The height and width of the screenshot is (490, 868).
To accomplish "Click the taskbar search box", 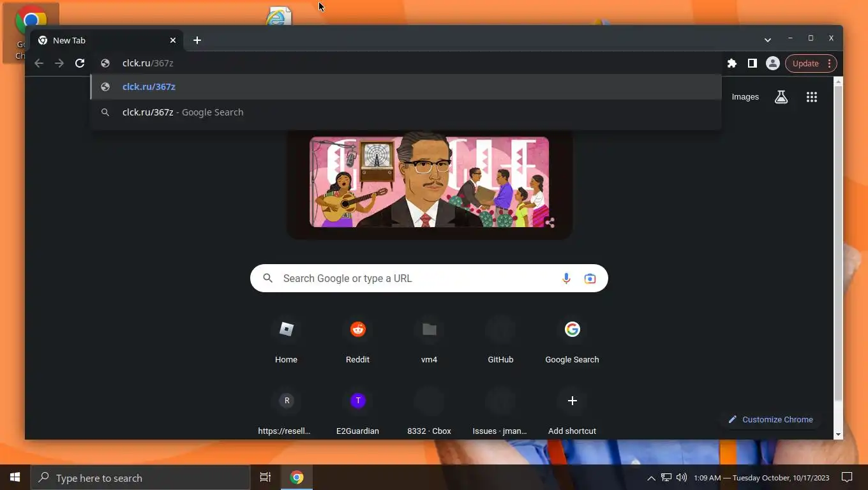I will point(140,478).
